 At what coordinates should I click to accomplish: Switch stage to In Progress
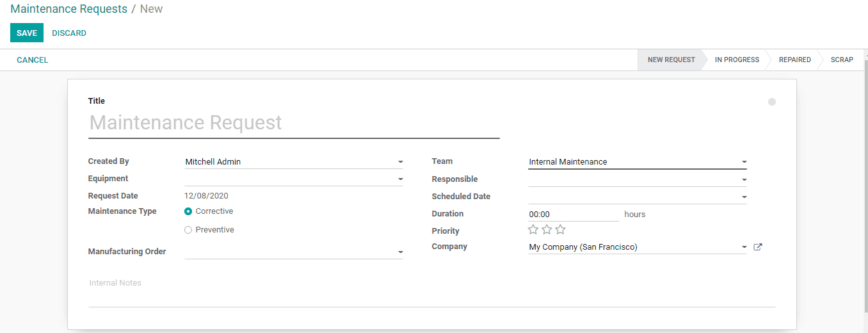click(737, 60)
